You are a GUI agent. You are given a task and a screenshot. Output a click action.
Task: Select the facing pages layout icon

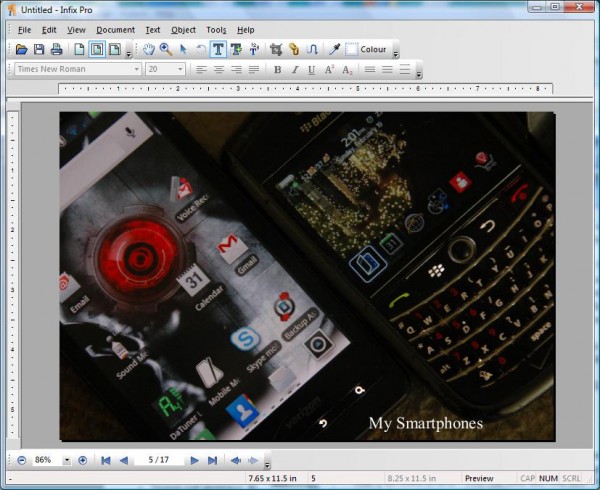pyautogui.click(x=114, y=49)
